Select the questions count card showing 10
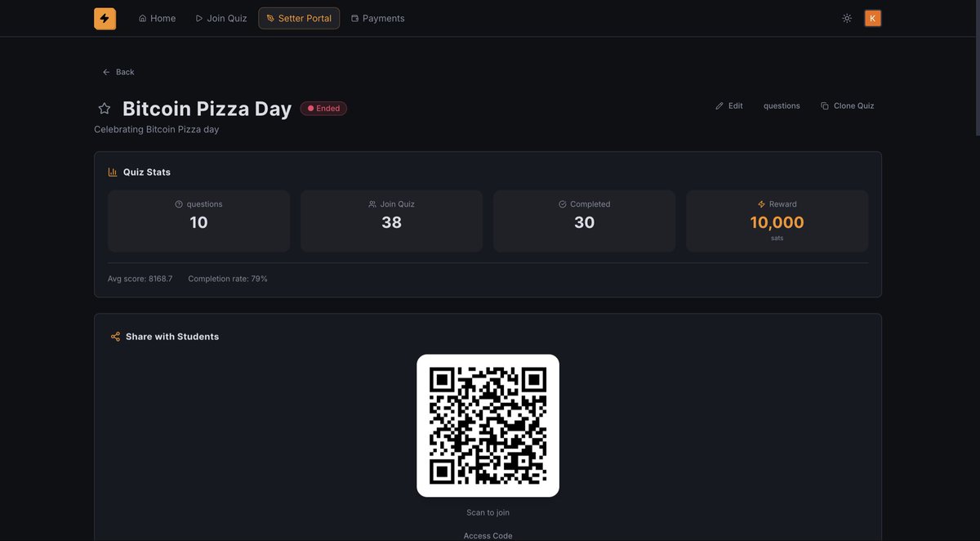 tap(198, 221)
